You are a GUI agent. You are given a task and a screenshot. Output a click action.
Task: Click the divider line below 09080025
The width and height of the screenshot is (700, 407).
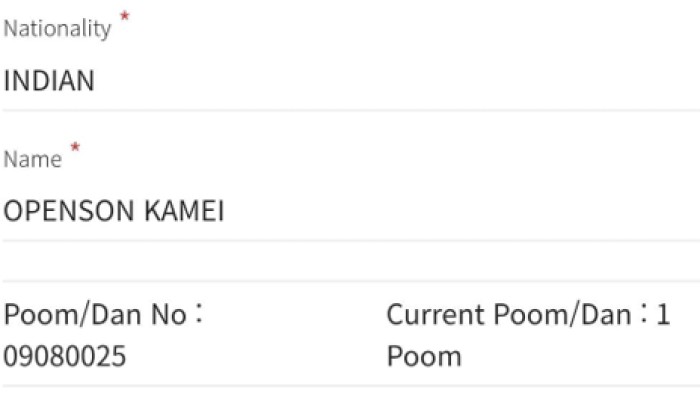click(350, 386)
